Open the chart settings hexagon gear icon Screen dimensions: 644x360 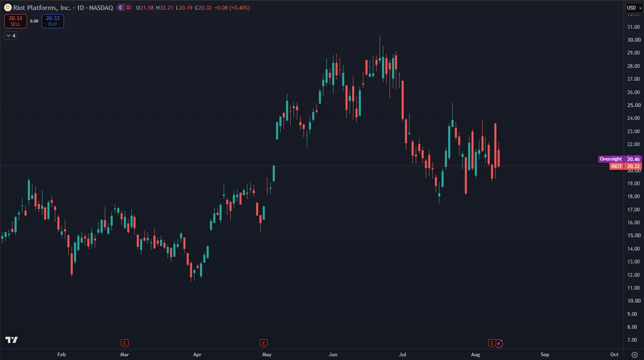634,355
